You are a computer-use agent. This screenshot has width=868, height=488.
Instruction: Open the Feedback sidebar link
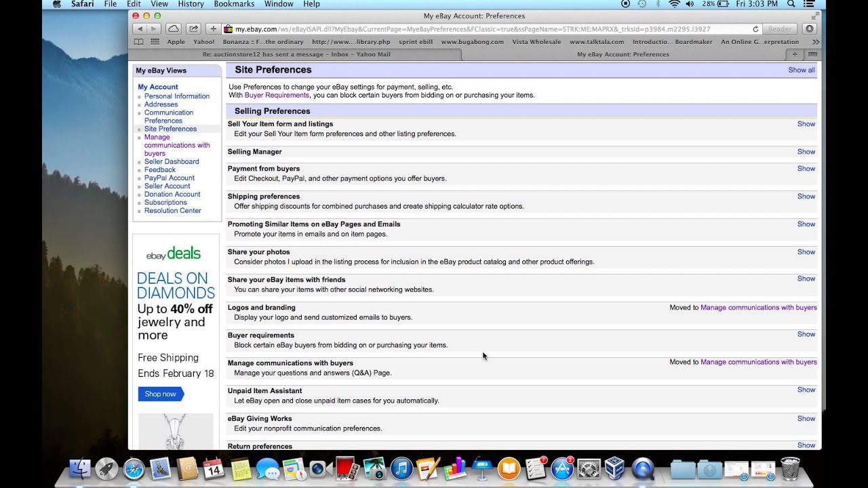point(160,169)
